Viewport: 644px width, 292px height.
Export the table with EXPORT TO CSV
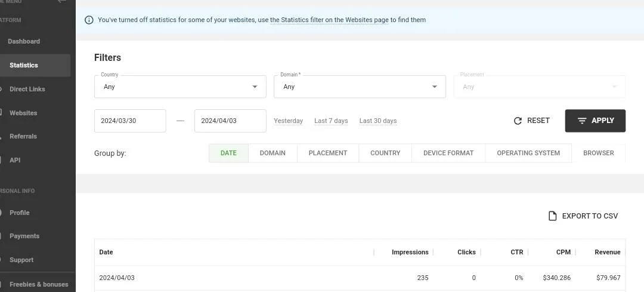pyautogui.click(x=583, y=216)
